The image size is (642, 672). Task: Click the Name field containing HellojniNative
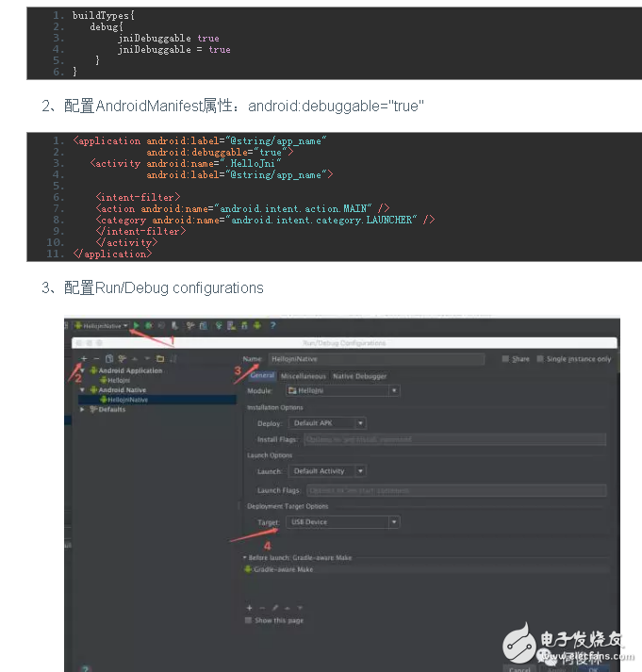tap(377, 359)
